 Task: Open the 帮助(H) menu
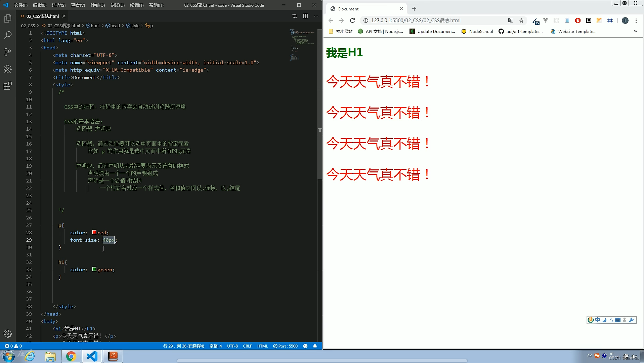tap(156, 5)
